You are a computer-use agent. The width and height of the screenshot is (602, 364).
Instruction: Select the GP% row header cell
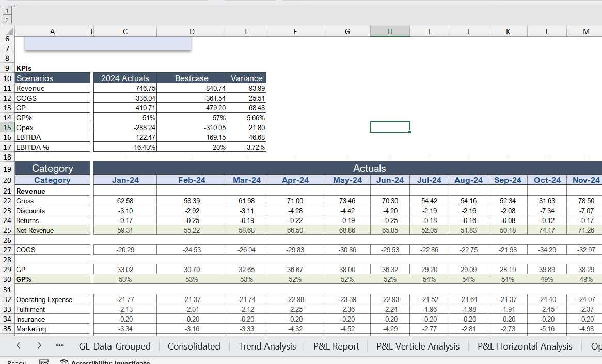(52, 278)
